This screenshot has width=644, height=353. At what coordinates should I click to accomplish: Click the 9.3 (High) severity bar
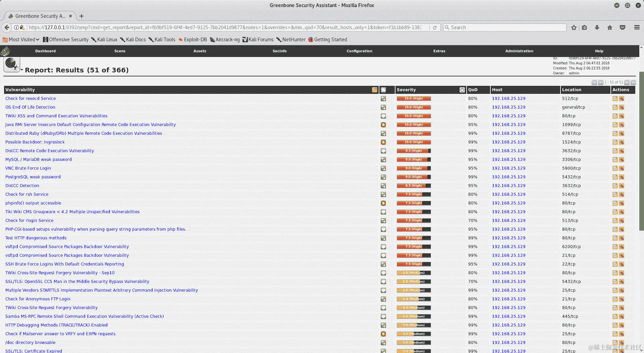(414, 151)
